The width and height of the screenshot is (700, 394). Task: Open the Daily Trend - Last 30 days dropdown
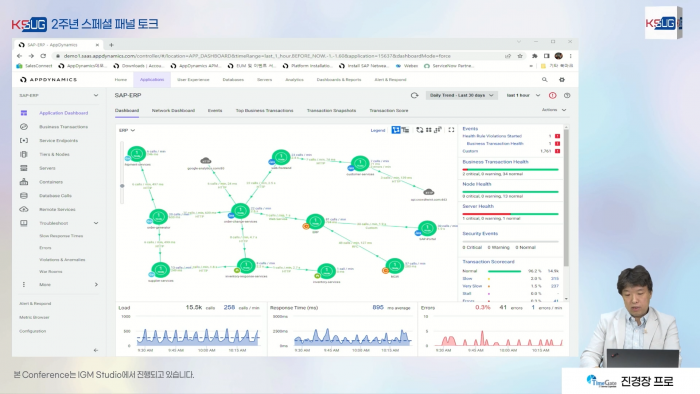tap(462, 95)
